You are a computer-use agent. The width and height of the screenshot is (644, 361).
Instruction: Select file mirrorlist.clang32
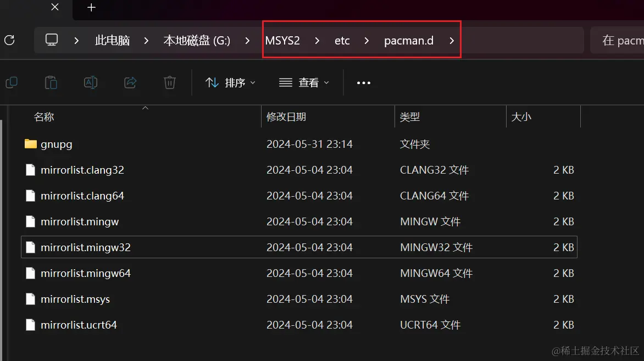(82, 170)
